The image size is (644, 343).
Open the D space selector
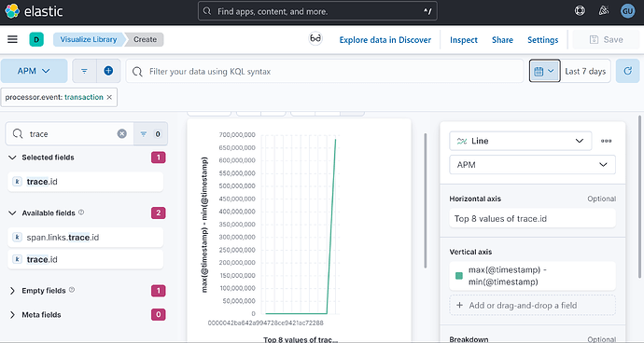36,39
